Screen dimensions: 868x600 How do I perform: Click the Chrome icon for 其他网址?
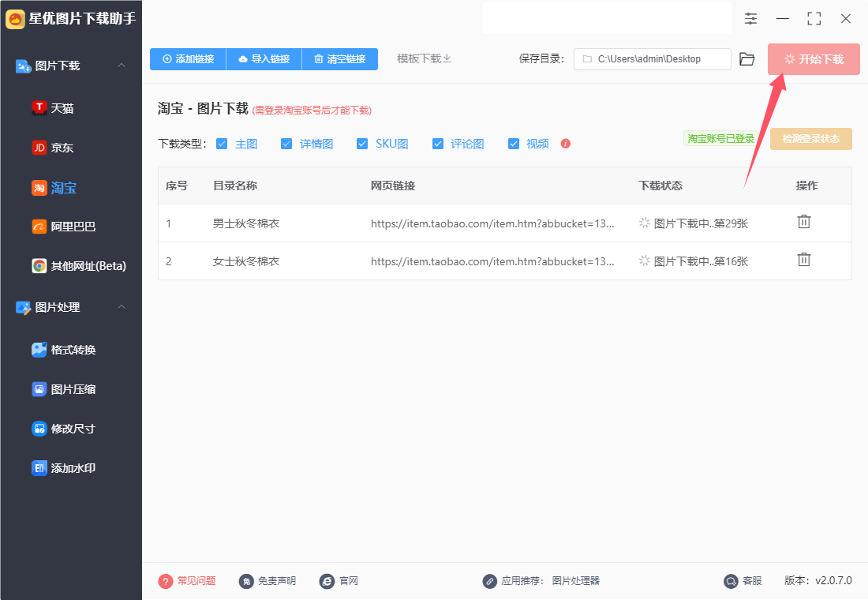point(39,266)
